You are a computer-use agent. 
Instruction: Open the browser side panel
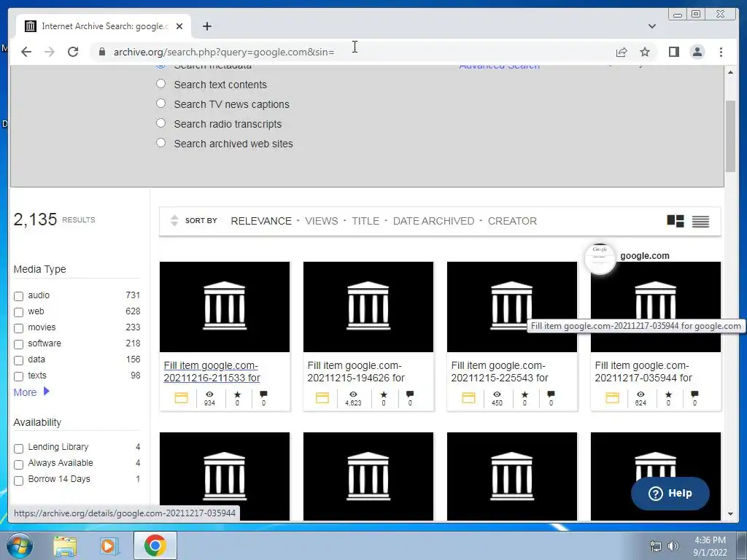[673, 52]
